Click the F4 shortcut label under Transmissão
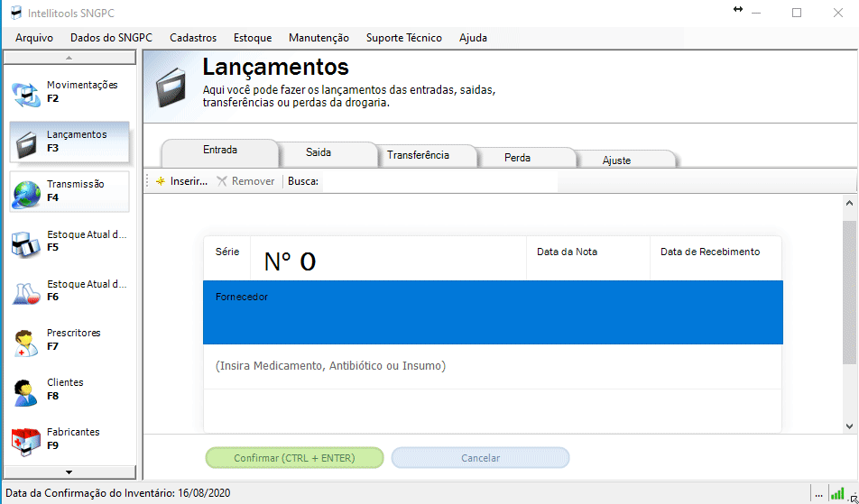859x504 pixels. (x=52, y=197)
